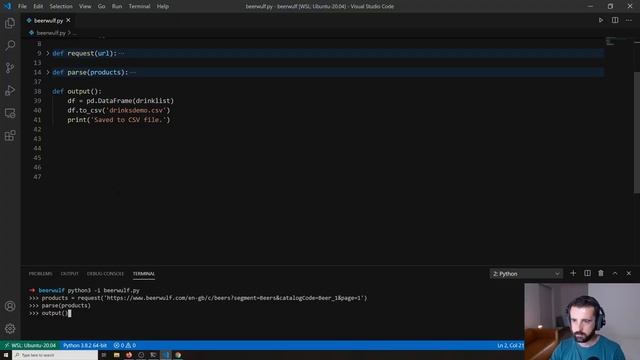Select the beerwulf.py editor tab
Image resolution: width=640 pixels, height=360 pixels.
(x=48, y=20)
